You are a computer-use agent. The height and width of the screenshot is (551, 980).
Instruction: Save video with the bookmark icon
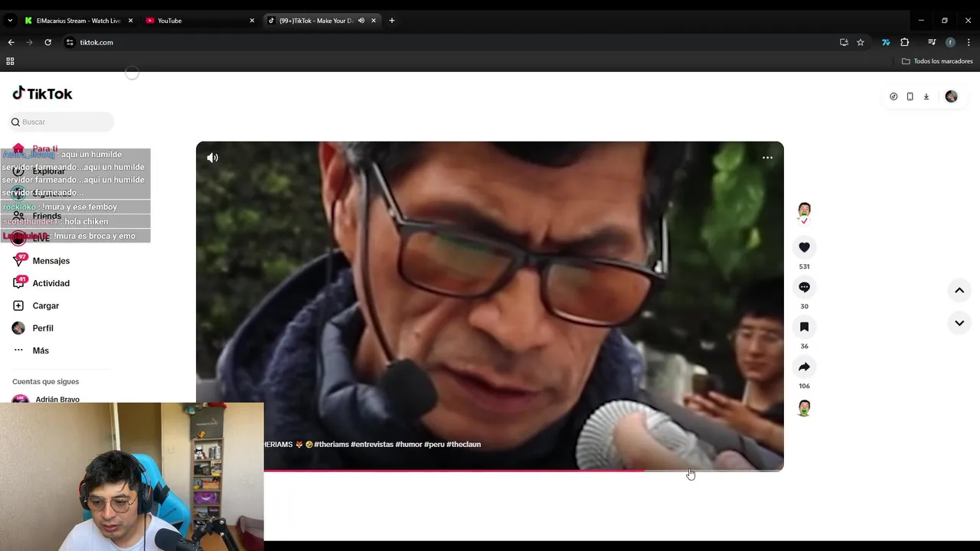click(x=804, y=327)
